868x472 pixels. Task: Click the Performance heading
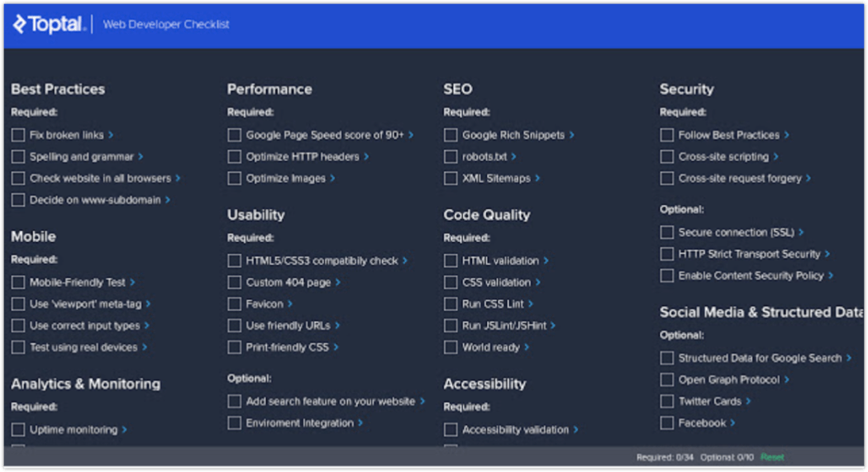[269, 89]
